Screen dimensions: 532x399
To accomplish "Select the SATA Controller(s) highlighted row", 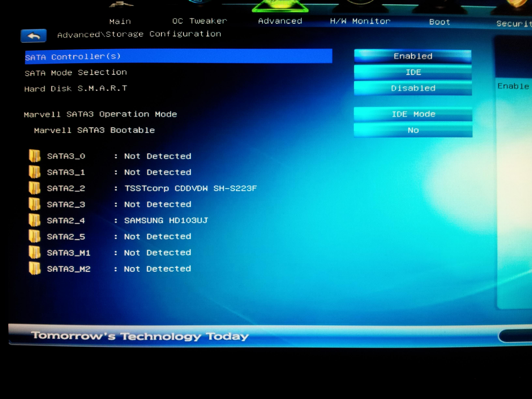I will (x=179, y=56).
